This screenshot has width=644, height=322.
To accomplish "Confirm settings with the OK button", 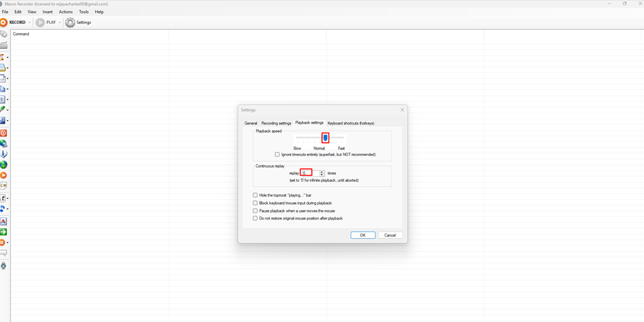I will (x=363, y=235).
